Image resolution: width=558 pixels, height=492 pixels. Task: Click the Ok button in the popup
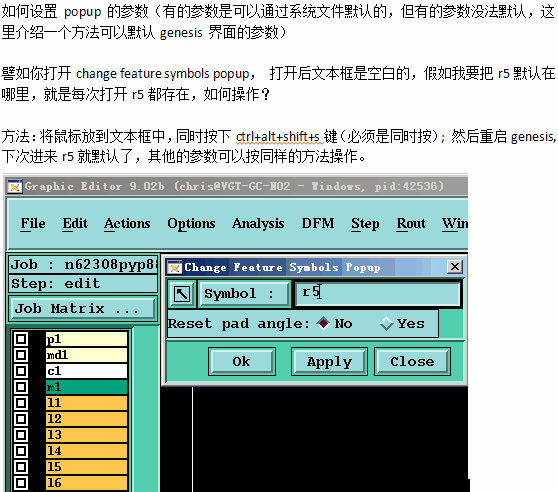point(242,361)
